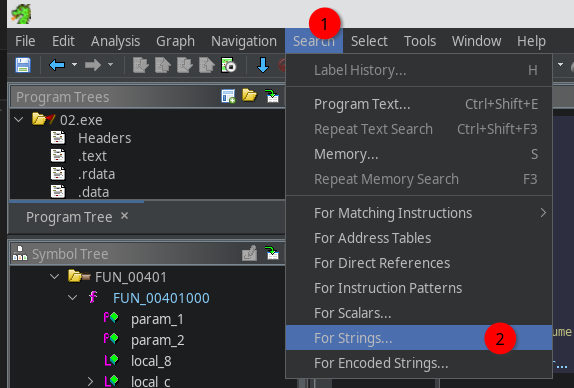This screenshot has height=388, width=574.
Task: Click the green document icon with stop badge
Action: [x=229, y=66]
